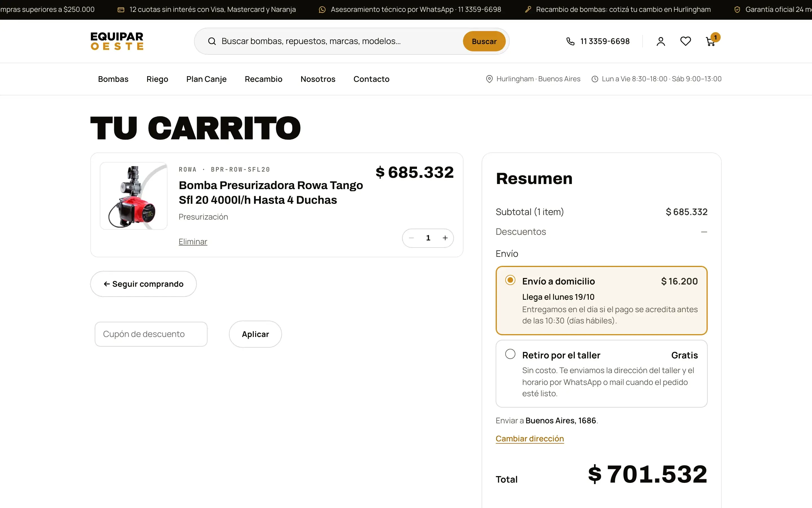Click the Hurlingham · Buenos Aires location text
The width and height of the screenshot is (812, 508).
click(x=538, y=79)
